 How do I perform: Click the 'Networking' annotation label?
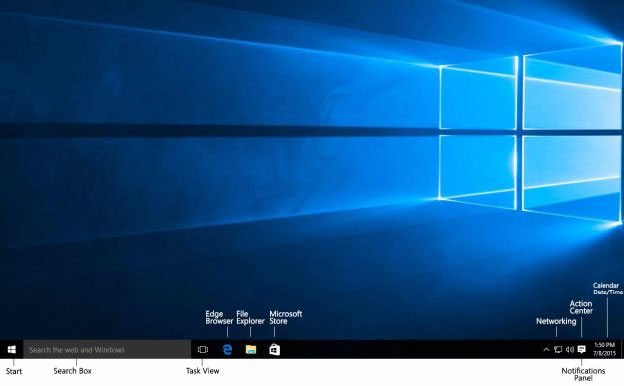tap(556, 321)
